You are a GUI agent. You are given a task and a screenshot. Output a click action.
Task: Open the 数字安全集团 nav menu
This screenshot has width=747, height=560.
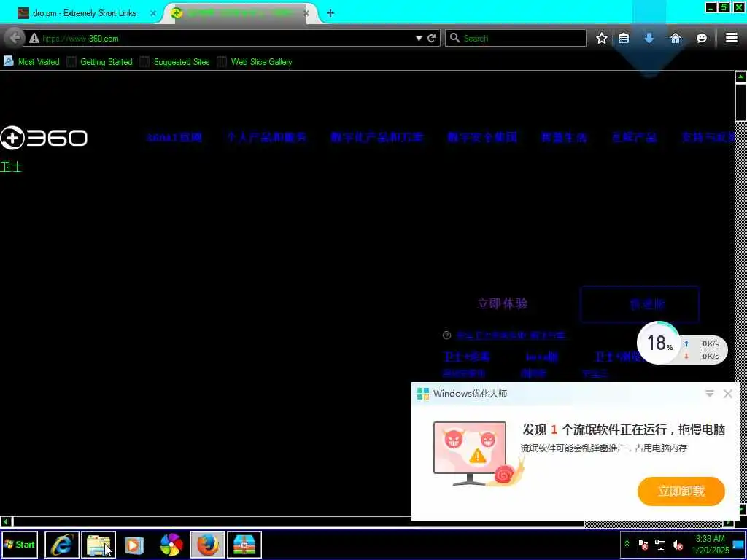pos(482,138)
